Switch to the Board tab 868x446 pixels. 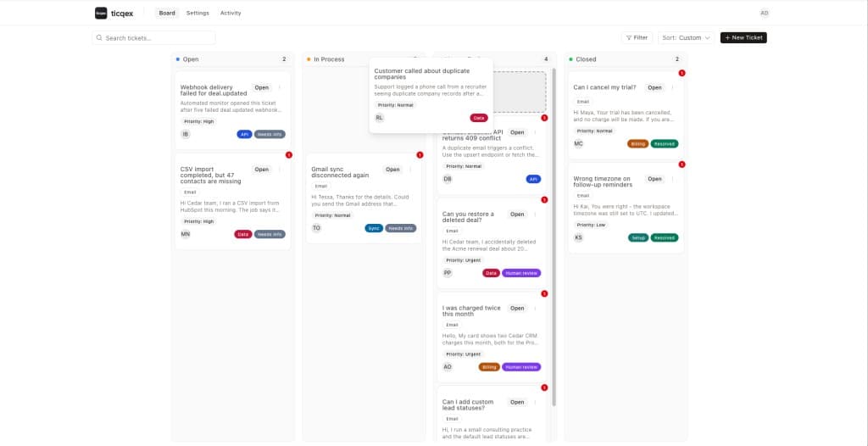pos(167,13)
